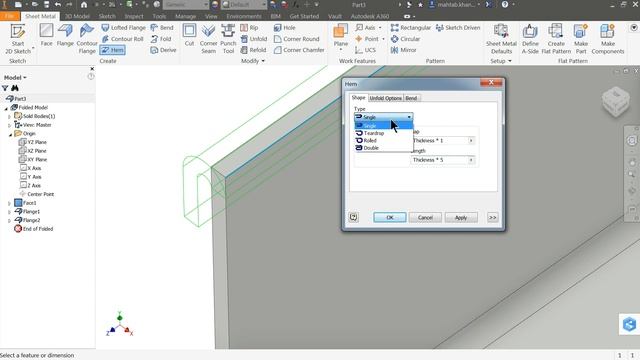
Task: Switch to Unfold Options tab
Action: pos(385,98)
